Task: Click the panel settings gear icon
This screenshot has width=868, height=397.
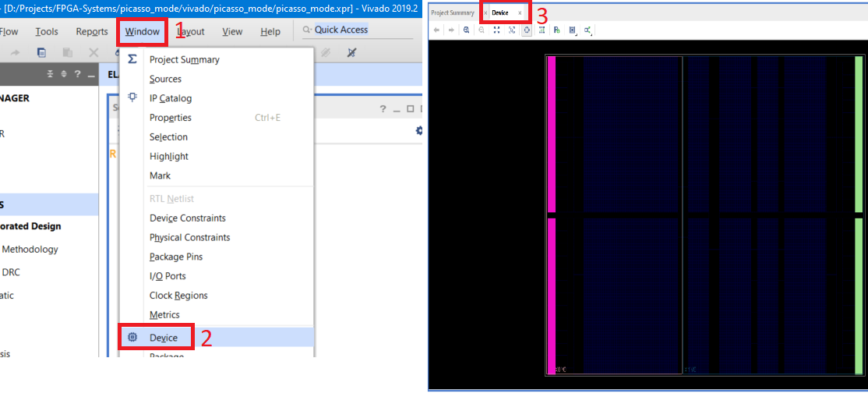Action: [419, 130]
